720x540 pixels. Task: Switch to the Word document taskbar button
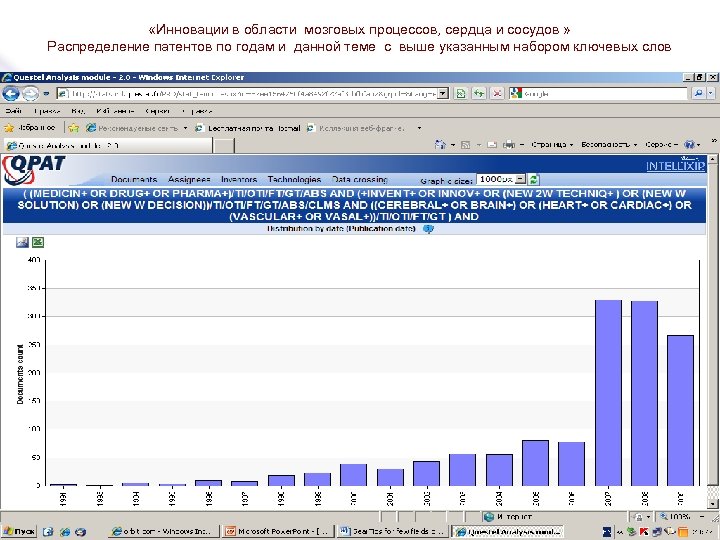pyautogui.click(x=392, y=532)
